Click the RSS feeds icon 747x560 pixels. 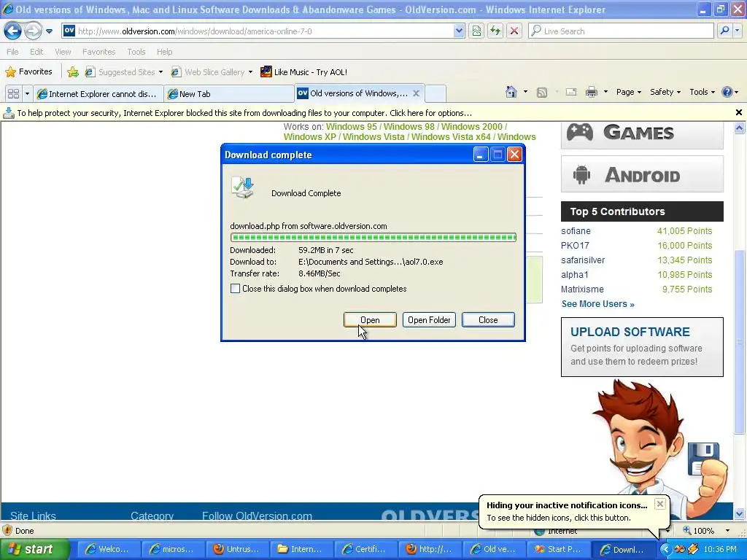pyautogui.click(x=542, y=93)
